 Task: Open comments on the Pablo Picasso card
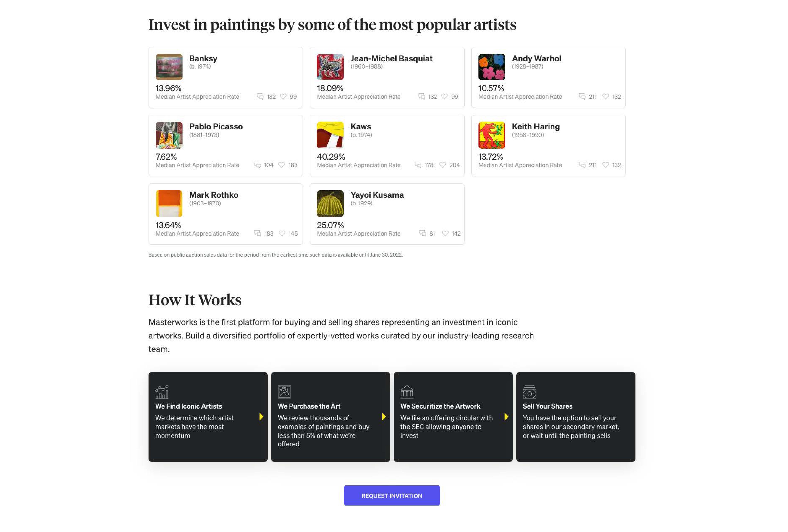[257, 165]
